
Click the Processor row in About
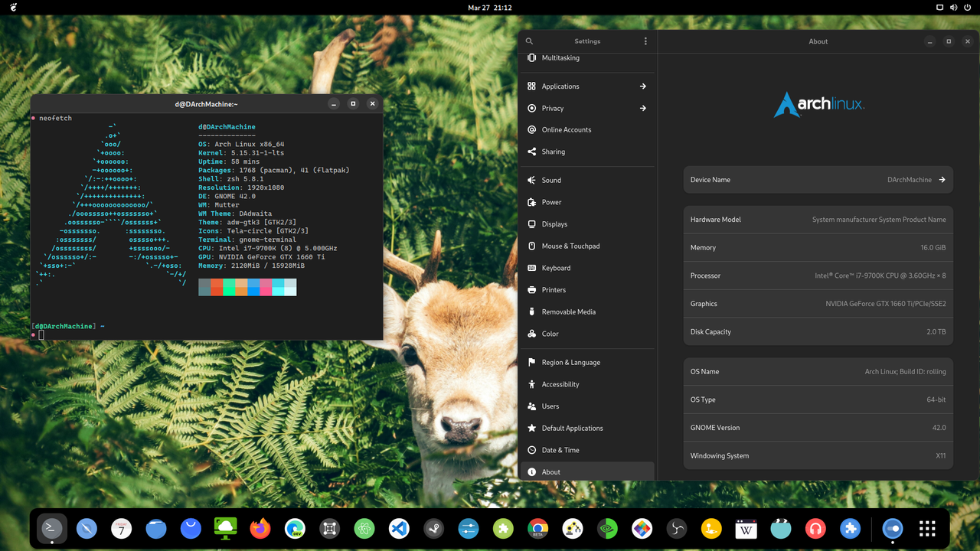[818, 275]
